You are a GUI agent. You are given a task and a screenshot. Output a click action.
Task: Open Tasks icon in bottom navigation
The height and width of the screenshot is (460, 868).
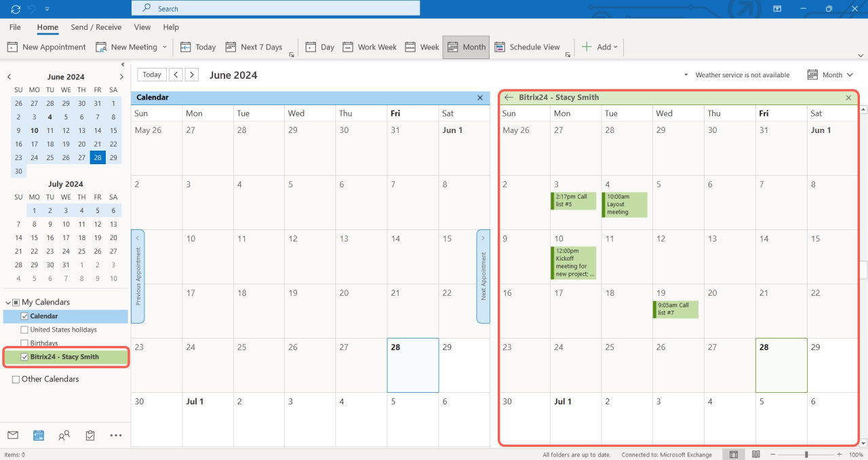tap(90, 436)
